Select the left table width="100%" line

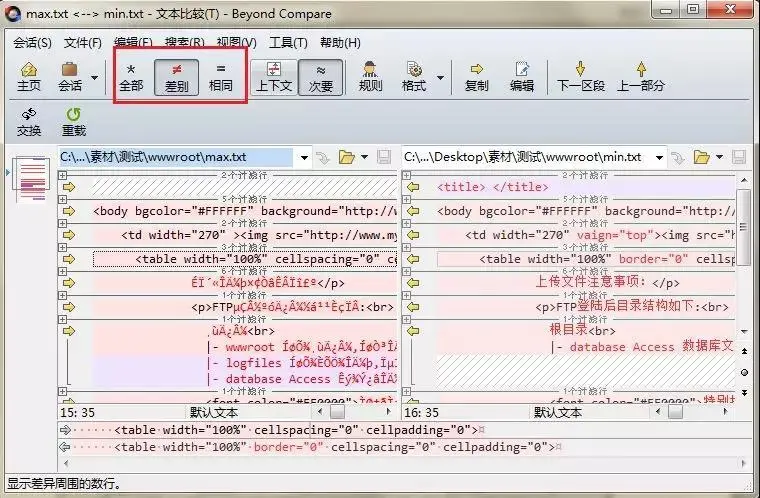click(x=245, y=259)
